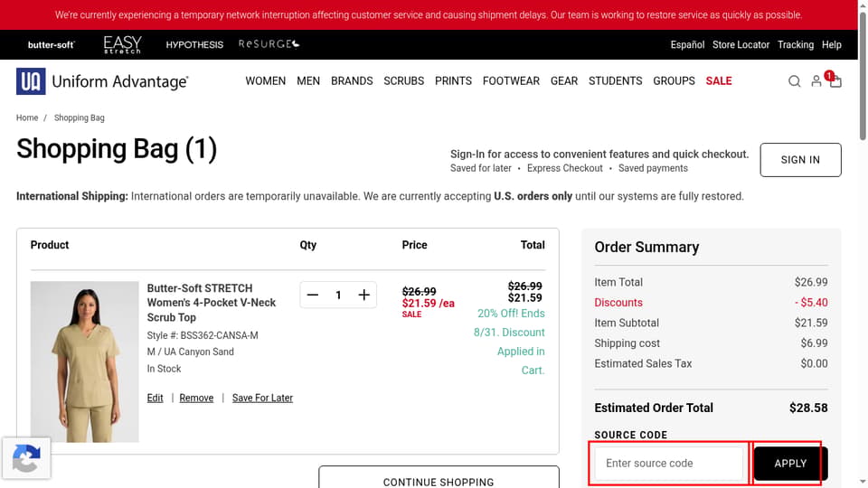Viewport: 868px width, 488px height.
Task: Open the Help link
Action: (832, 45)
